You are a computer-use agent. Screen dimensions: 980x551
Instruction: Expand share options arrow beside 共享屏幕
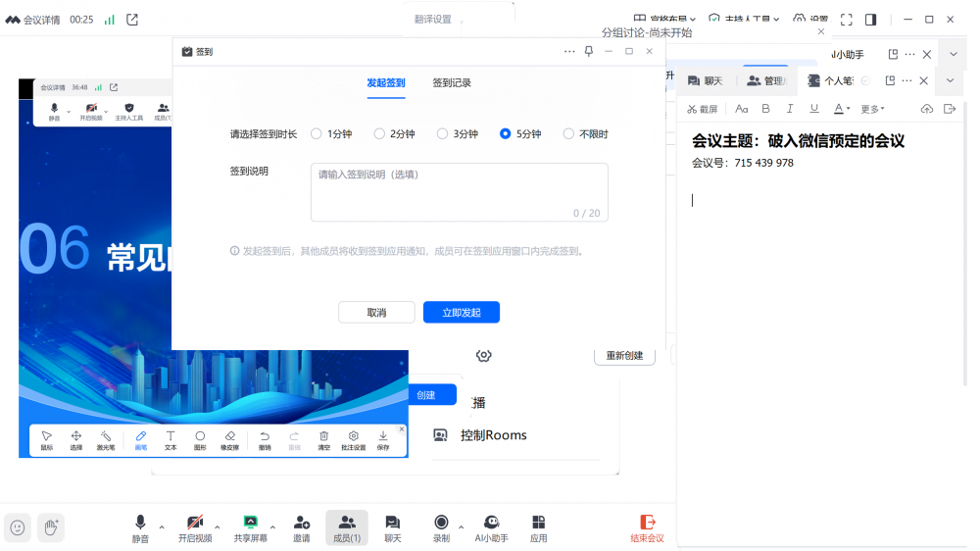pos(272,527)
